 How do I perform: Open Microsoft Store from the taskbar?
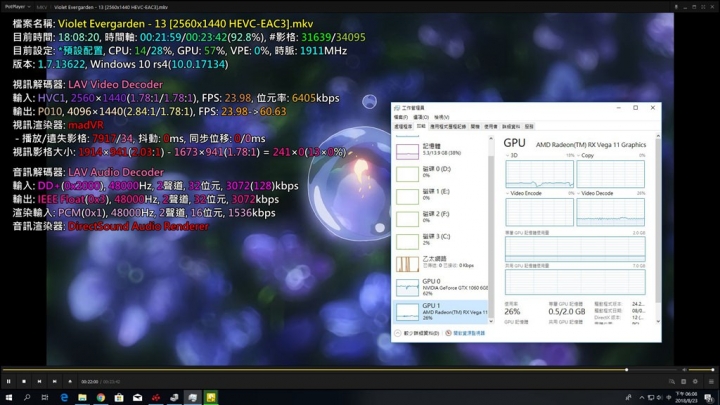coord(119,397)
